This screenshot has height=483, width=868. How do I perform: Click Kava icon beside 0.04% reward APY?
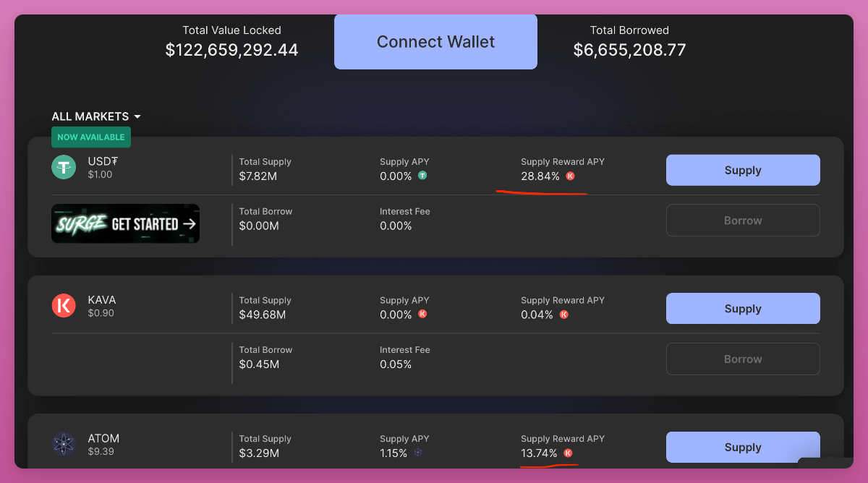pos(564,315)
